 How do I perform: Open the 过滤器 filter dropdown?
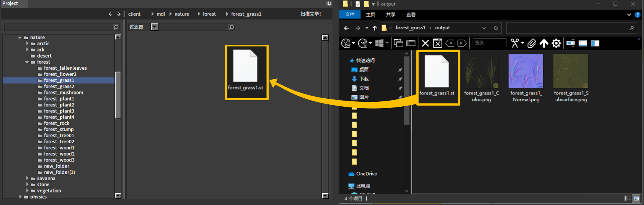click(x=154, y=27)
